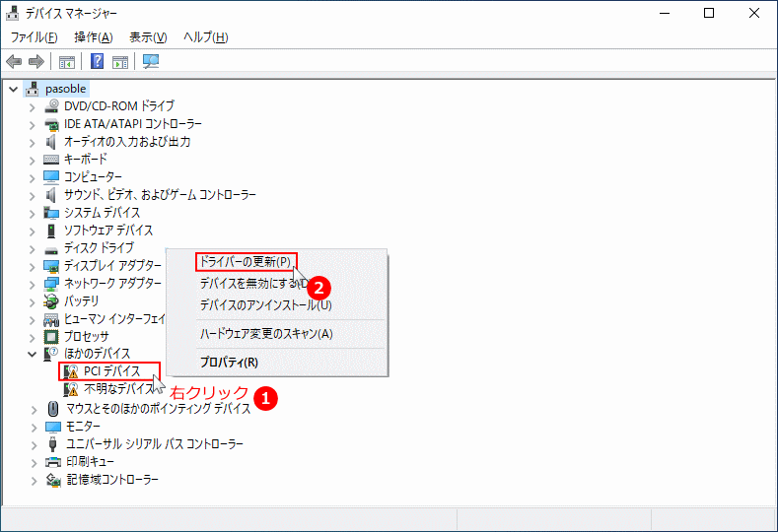Click the ディスプレイ アダプター icon
This screenshot has width=778, height=532.
[51, 266]
